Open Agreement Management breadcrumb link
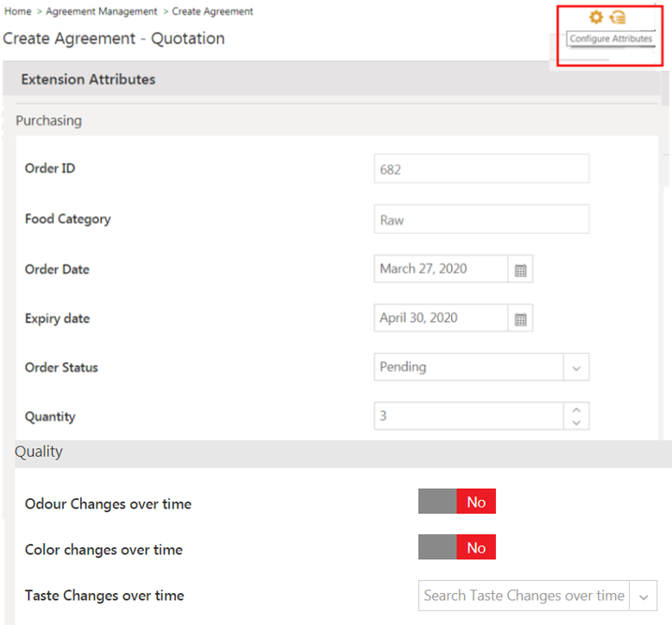 pyautogui.click(x=101, y=11)
